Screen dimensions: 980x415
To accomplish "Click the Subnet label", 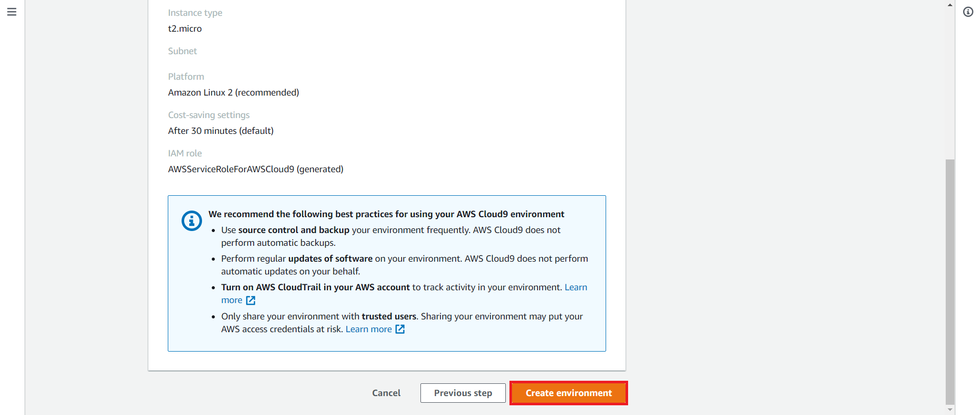I will tap(182, 51).
